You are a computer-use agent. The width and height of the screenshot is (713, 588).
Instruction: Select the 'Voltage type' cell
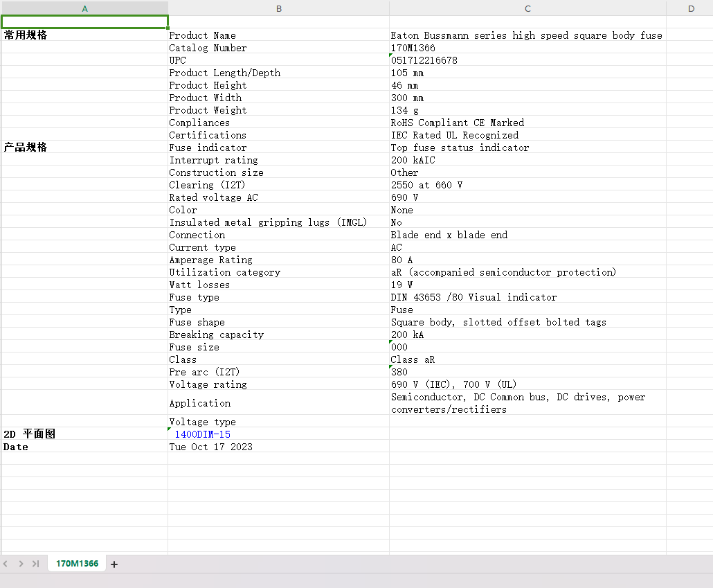point(279,421)
